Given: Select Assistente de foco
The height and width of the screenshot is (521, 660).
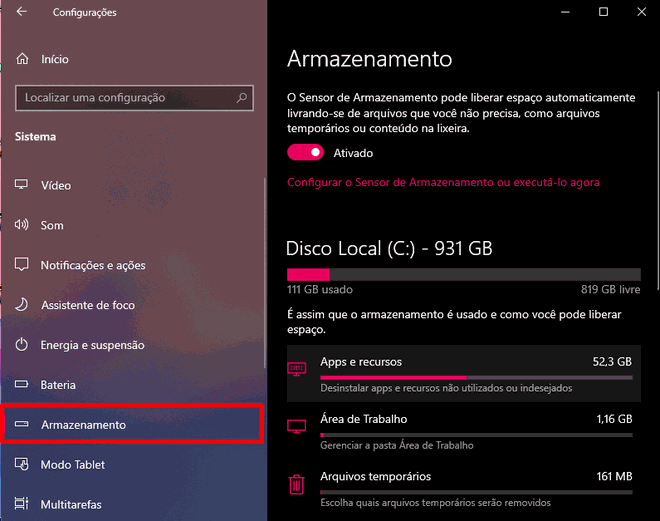Looking at the screenshot, I should click(134, 305).
